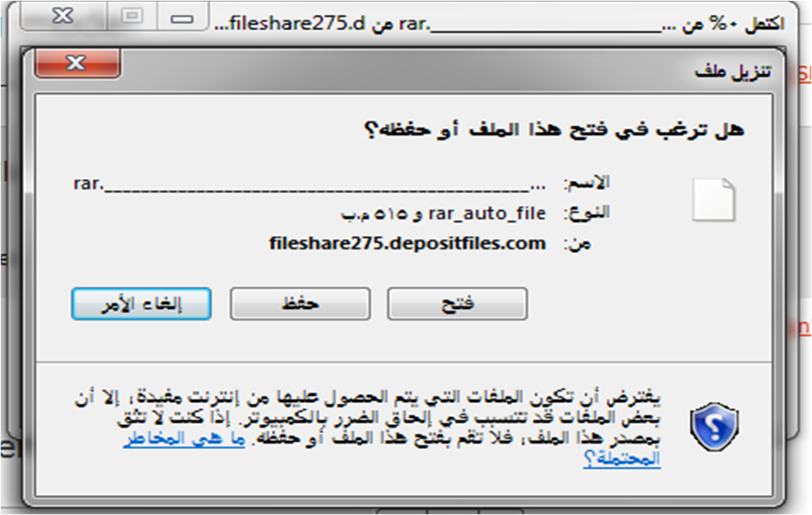This screenshot has height=515, width=812.
Task: Minimize the background download progress window
Action: coord(181,17)
